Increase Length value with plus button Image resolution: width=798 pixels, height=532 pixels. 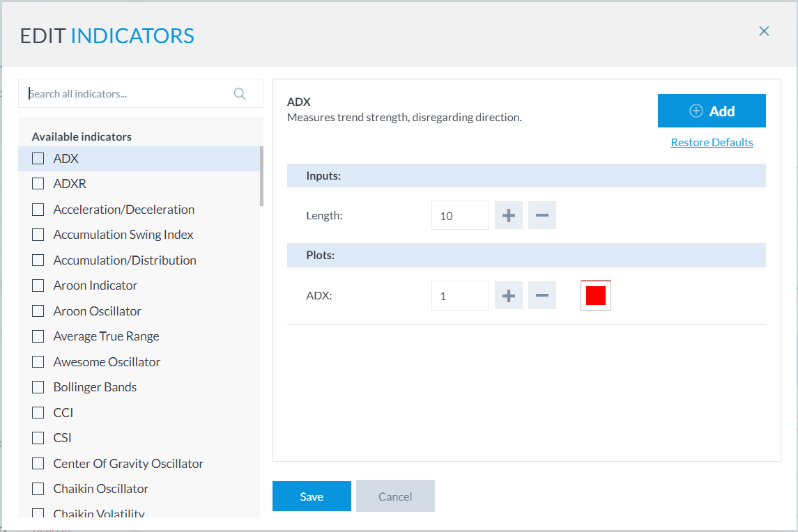pyautogui.click(x=508, y=216)
